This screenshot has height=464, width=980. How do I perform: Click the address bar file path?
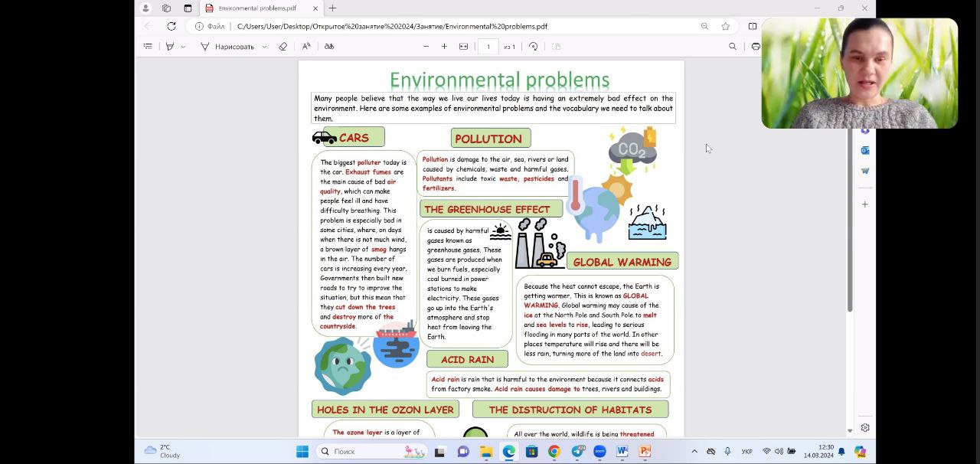(x=392, y=27)
